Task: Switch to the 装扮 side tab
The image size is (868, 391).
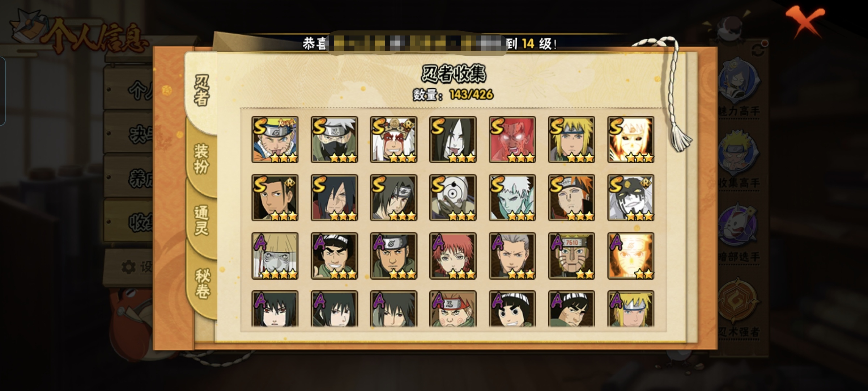Action: click(201, 159)
